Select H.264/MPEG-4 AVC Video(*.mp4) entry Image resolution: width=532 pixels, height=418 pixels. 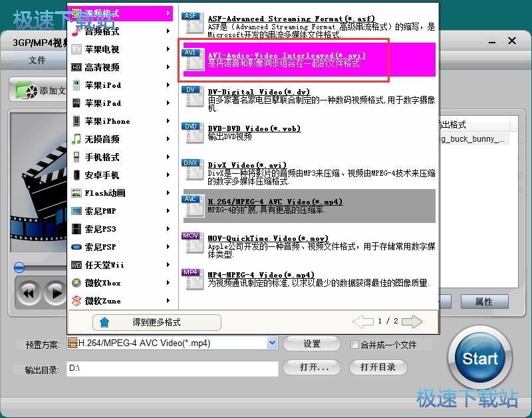309,206
